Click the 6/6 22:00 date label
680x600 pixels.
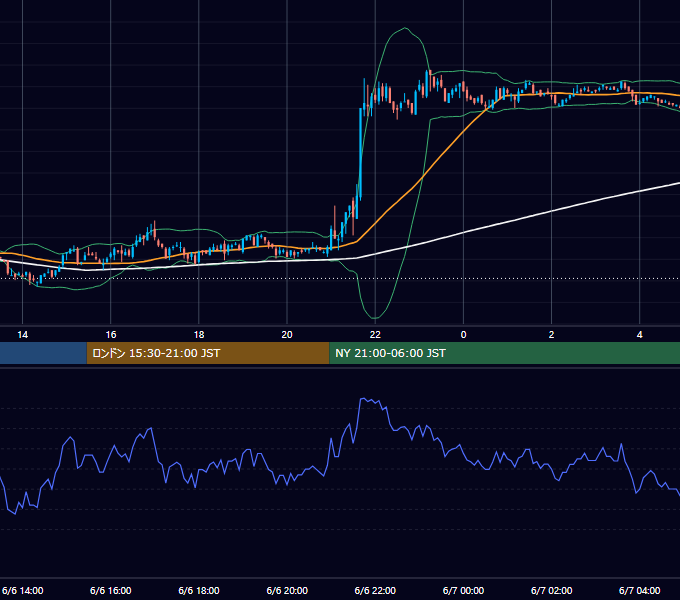click(x=375, y=590)
